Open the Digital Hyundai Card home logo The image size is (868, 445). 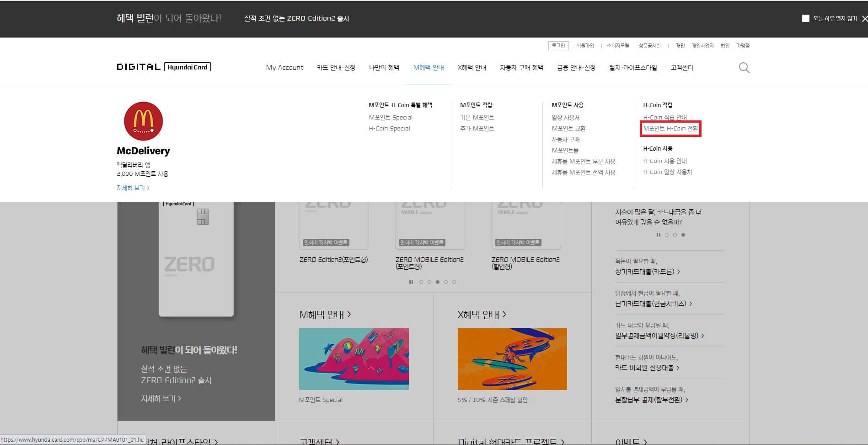[x=164, y=67]
